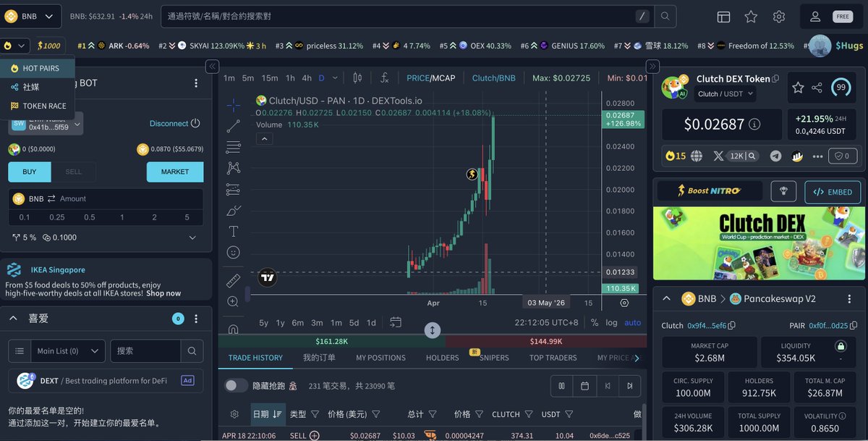Switch to the SNIPERS tab
868x441 pixels.
(x=494, y=358)
